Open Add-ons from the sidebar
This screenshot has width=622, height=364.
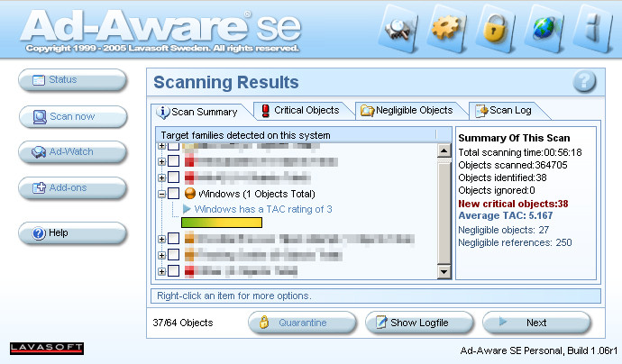(73, 187)
